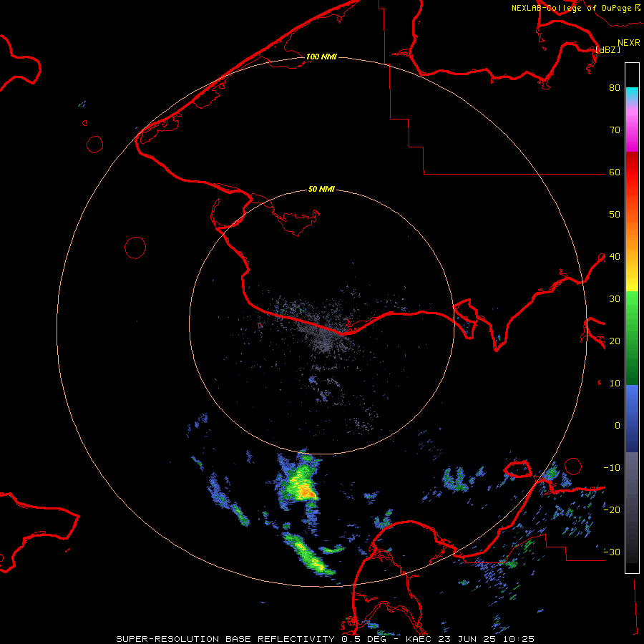Click the cyan segment of the color bar
Image resolution: width=644 pixels, height=644 pixels.
[x=632, y=94]
